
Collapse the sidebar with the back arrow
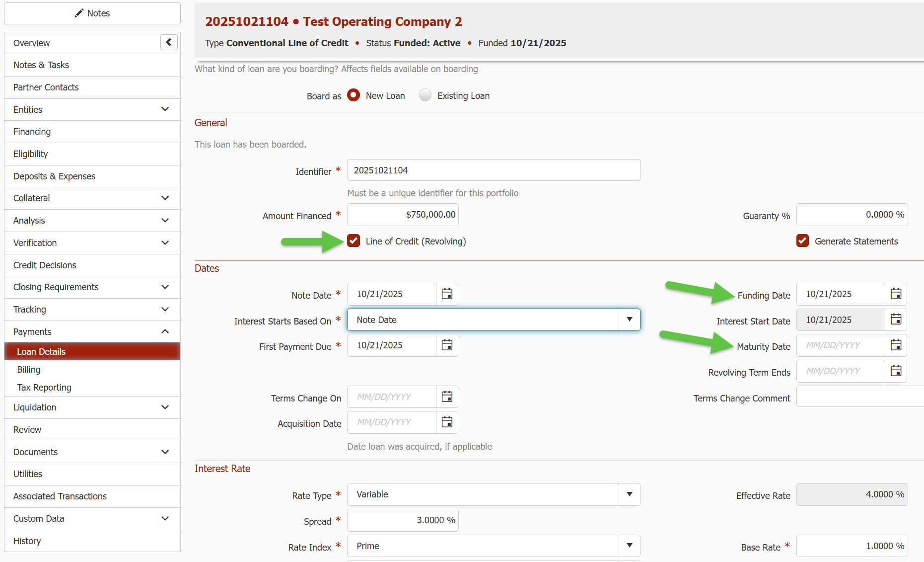[169, 43]
